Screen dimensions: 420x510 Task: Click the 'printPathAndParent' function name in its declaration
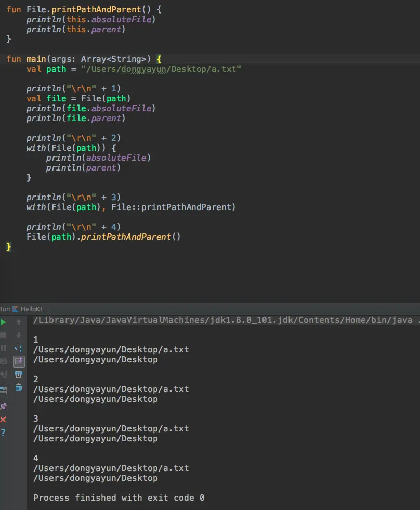click(96, 9)
